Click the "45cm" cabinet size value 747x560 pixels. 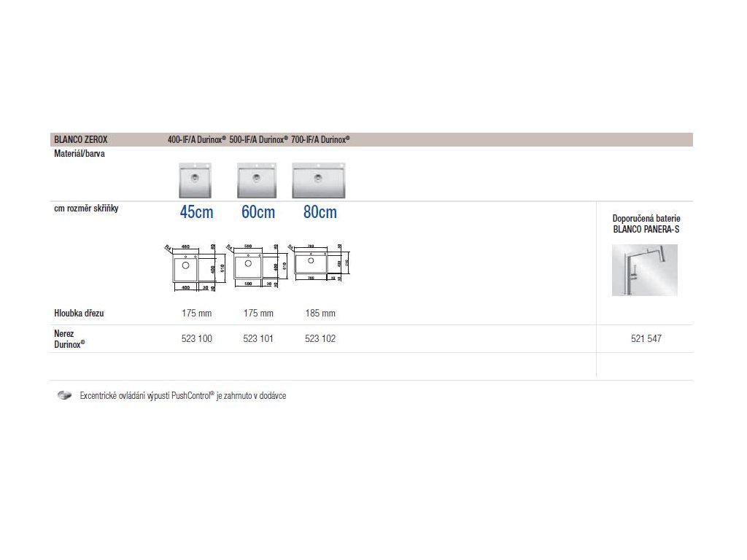(x=196, y=212)
